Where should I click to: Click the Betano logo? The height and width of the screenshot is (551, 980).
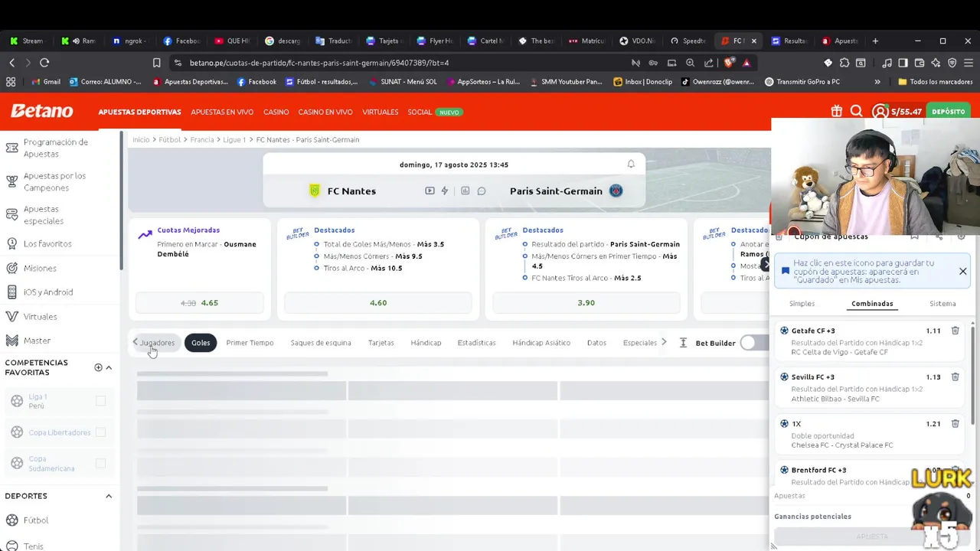coord(42,112)
